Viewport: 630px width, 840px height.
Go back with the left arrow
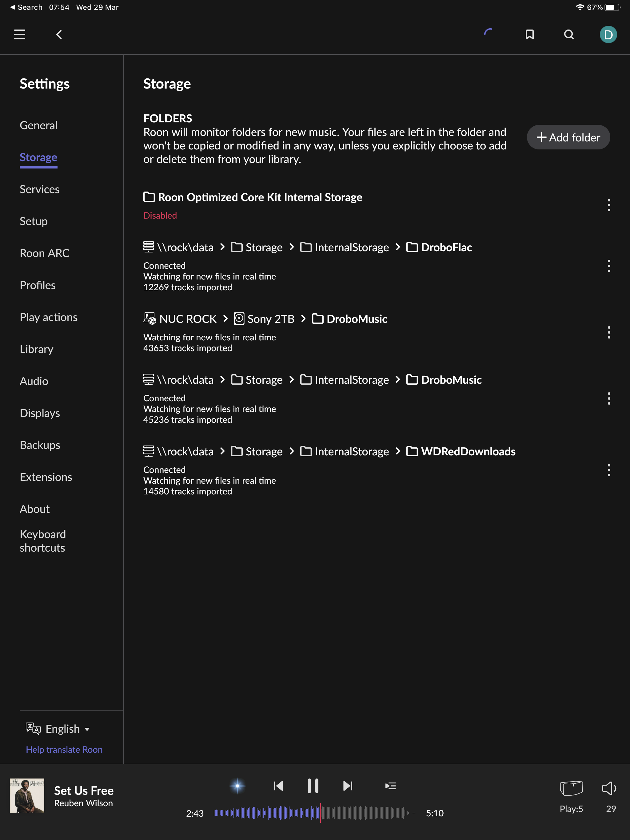(x=59, y=34)
